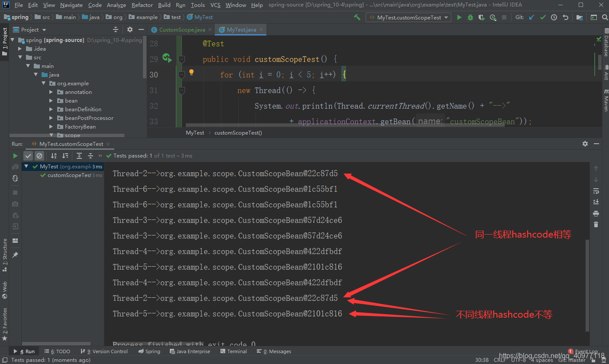
Task: Open the Database side panel
Action: pos(606,42)
